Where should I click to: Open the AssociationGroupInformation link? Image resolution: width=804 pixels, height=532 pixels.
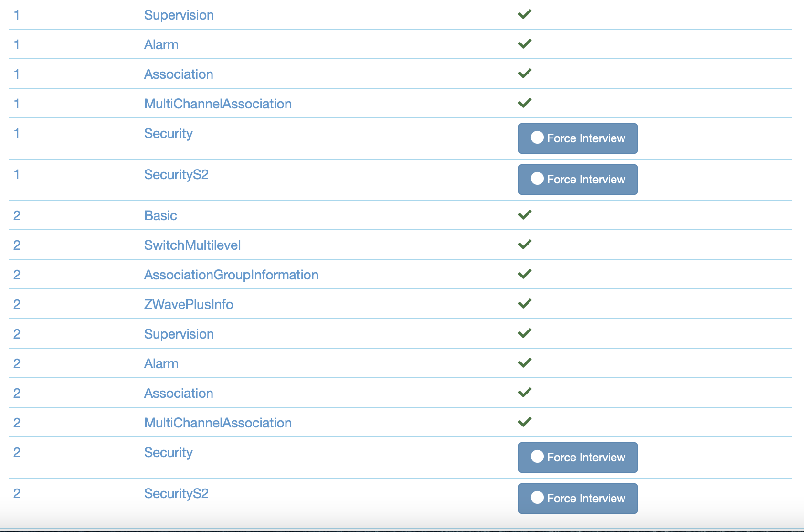tap(231, 275)
